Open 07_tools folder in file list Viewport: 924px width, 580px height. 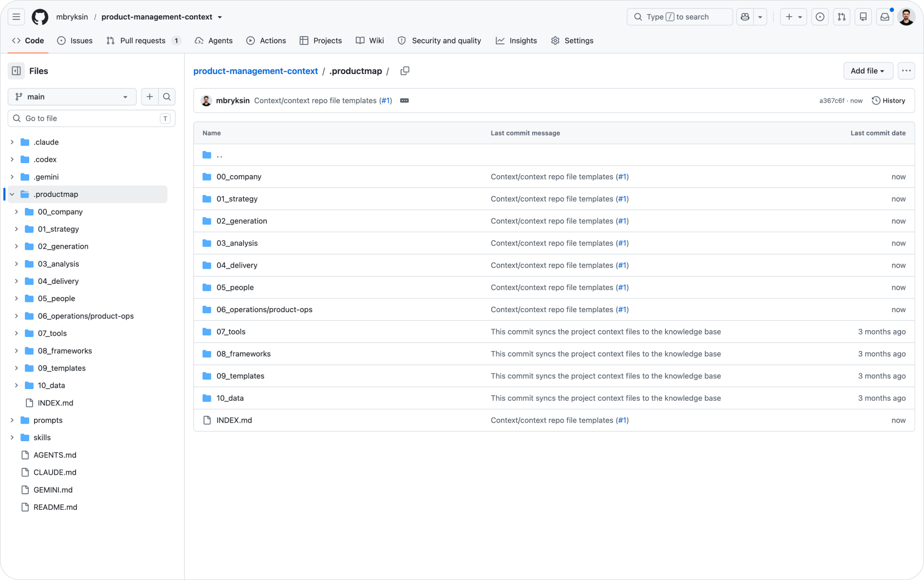pyautogui.click(x=231, y=332)
